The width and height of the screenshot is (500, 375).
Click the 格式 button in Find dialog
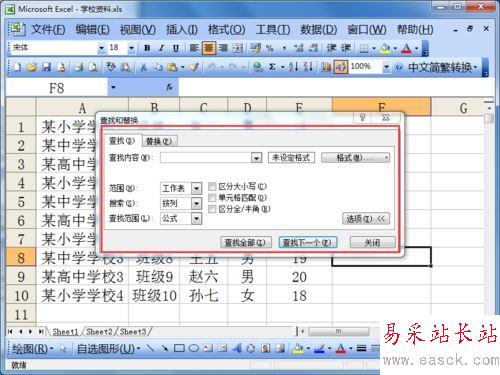[355, 158]
